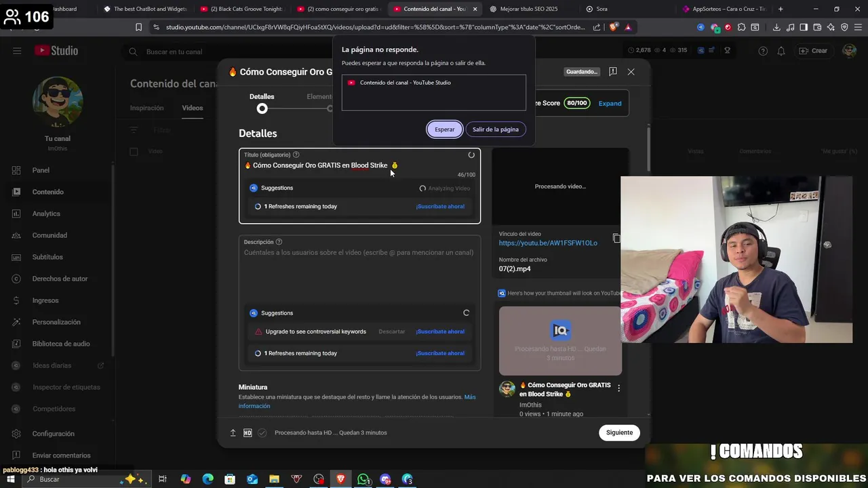Click the YouTube Studio logo

tap(56, 51)
